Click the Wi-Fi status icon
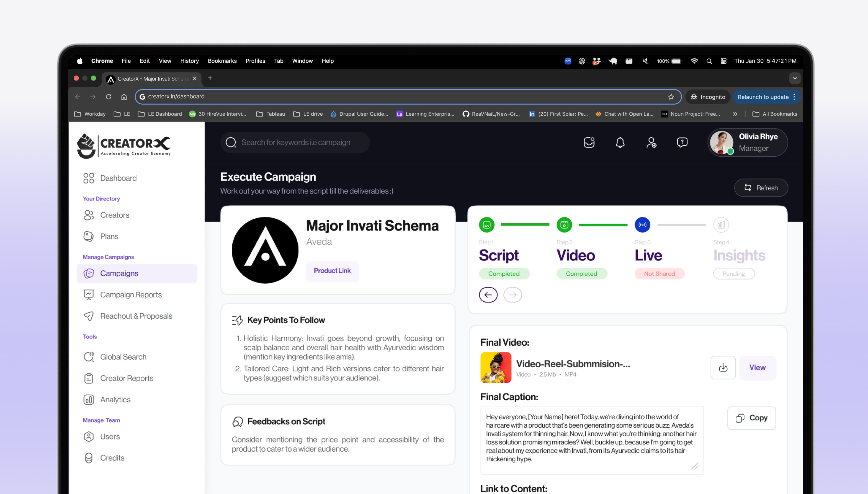 coord(694,61)
